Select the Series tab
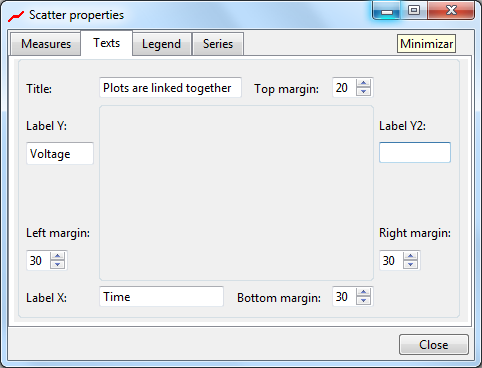Image resolution: width=482 pixels, height=368 pixels. click(x=218, y=44)
